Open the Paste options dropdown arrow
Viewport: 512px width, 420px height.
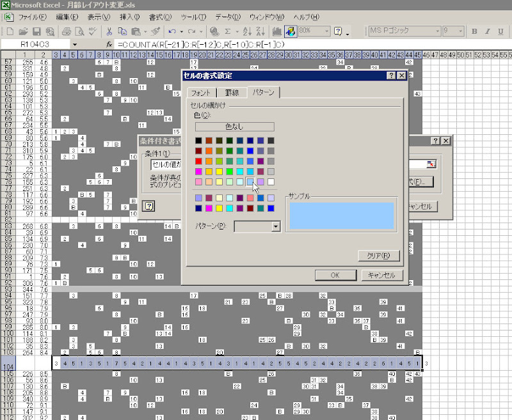coord(145,31)
